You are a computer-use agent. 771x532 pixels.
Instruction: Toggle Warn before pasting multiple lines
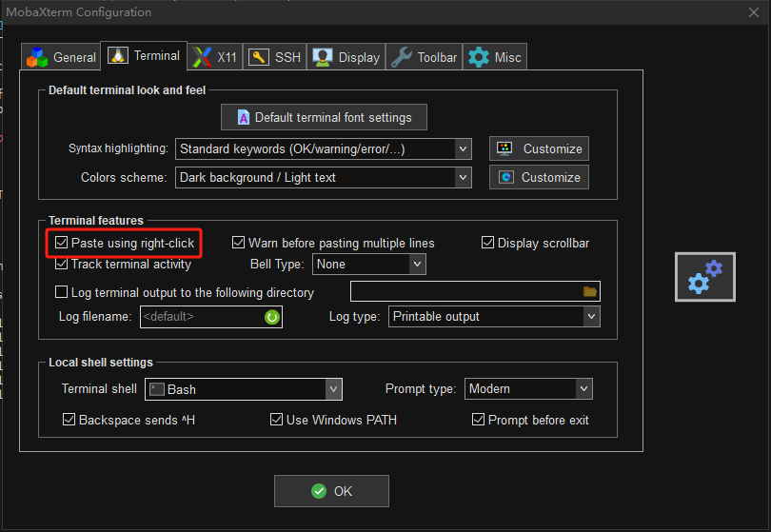[x=240, y=243]
